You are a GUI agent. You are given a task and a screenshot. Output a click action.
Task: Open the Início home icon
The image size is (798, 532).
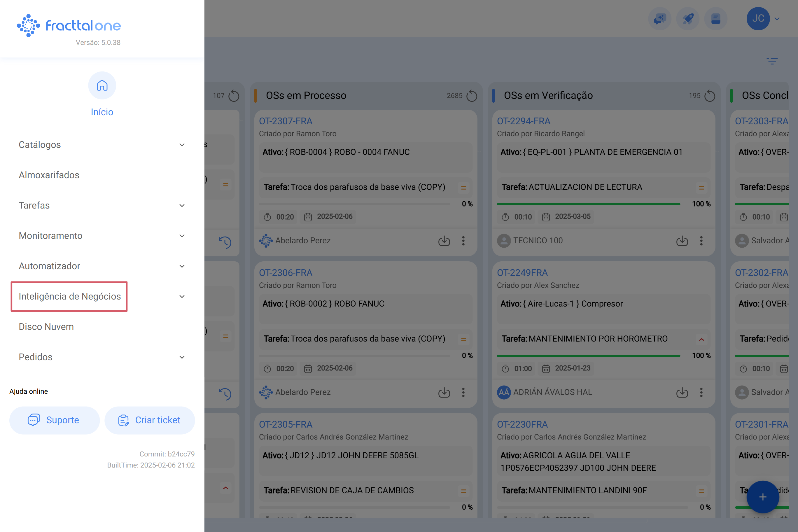pyautogui.click(x=102, y=85)
